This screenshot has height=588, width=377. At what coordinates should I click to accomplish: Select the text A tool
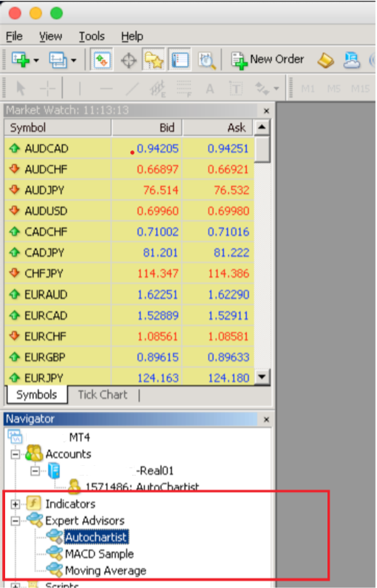[210, 89]
